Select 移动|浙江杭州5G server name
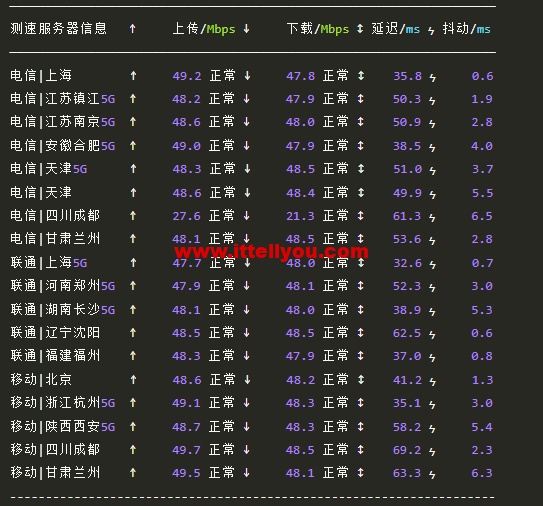Image resolution: width=543 pixels, height=506 pixels. pyautogui.click(x=62, y=403)
